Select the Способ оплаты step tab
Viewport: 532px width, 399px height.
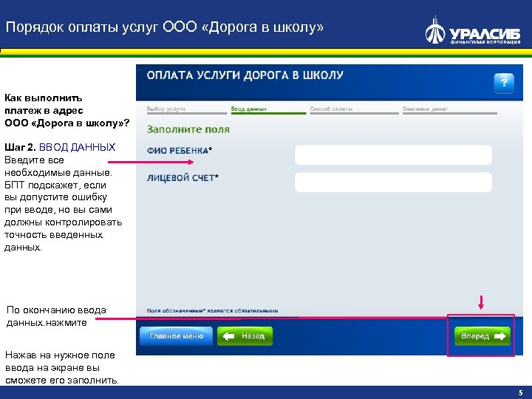354,109
